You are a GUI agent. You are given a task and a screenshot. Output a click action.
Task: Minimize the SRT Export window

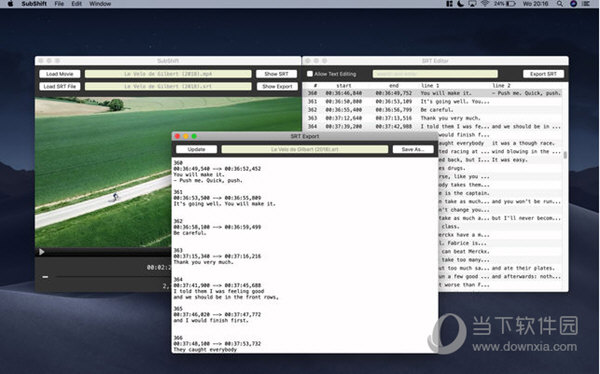pyautogui.click(x=186, y=136)
